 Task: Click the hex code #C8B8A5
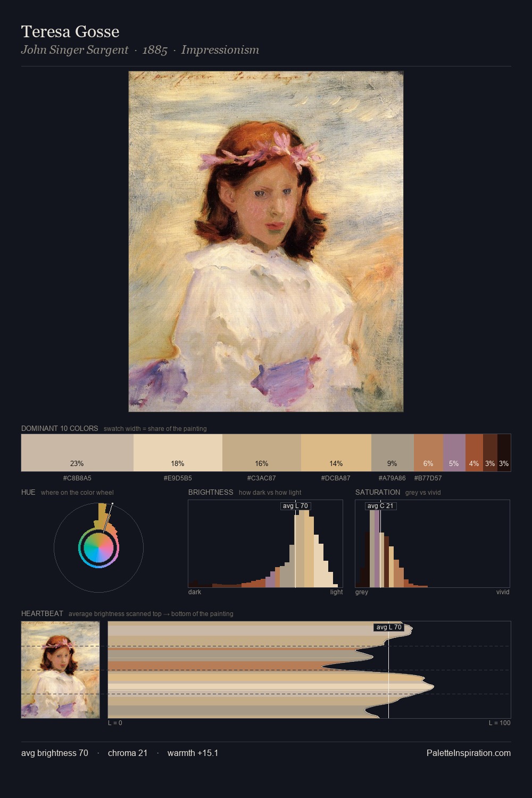(77, 478)
